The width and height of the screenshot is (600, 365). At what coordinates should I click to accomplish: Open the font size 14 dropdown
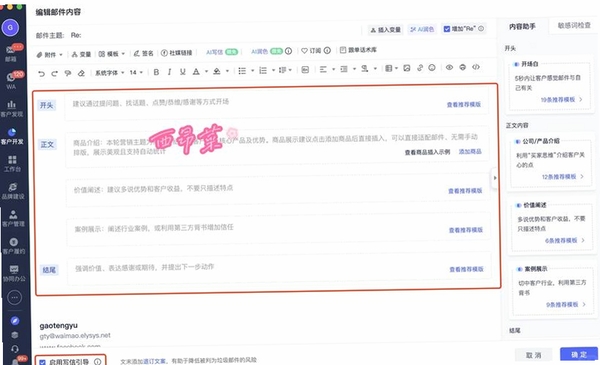coord(136,72)
